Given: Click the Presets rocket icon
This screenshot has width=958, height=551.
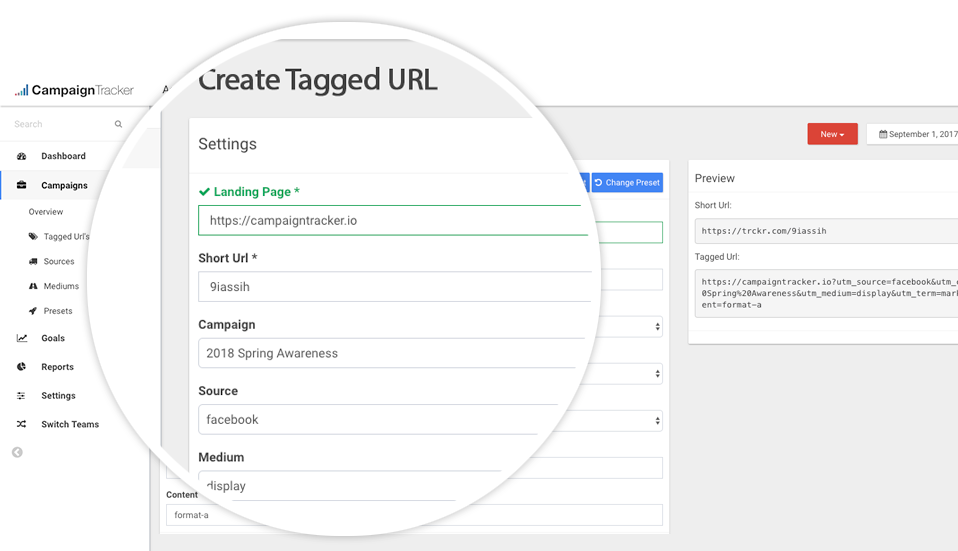Looking at the screenshot, I should tap(33, 311).
